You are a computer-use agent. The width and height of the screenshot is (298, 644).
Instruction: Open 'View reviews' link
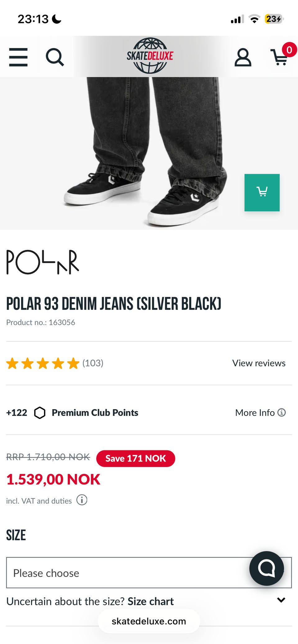259,363
